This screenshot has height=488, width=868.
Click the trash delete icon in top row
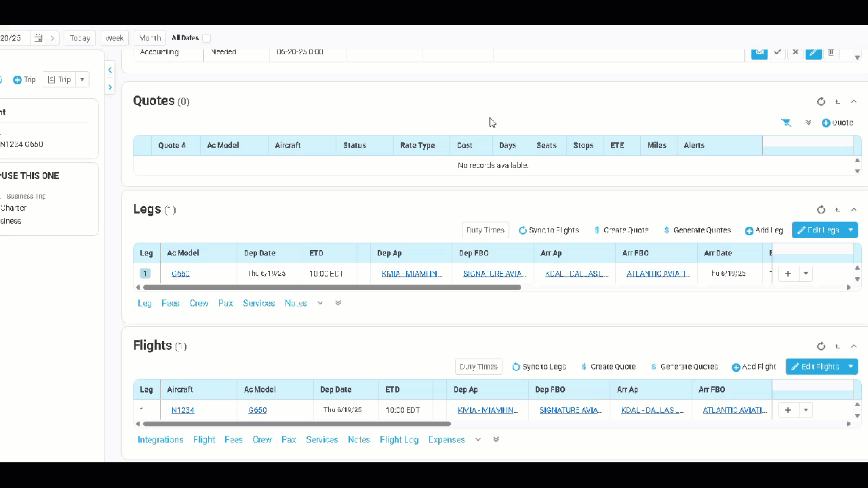pos(831,52)
